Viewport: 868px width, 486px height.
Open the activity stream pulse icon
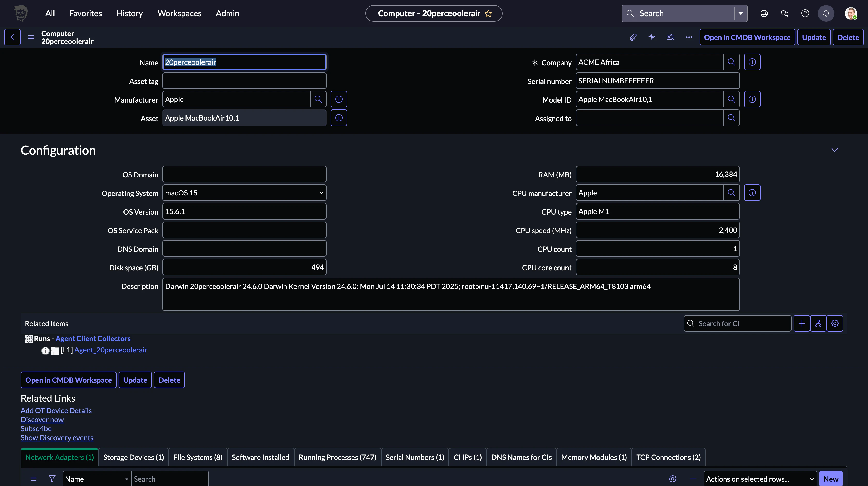(x=652, y=37)
